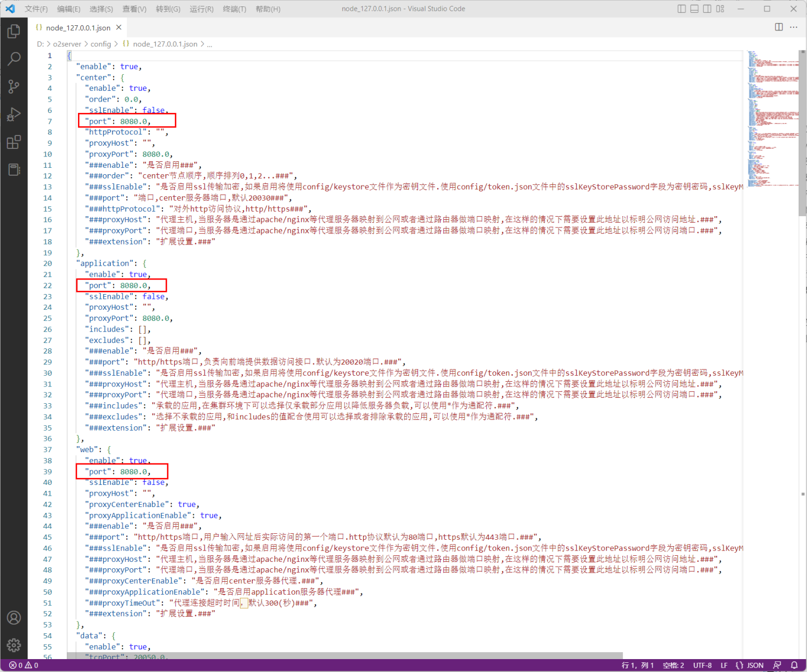Open the 文件(F) menu
This screenshot has height=672, width=807.
click(x=36, y=9)
